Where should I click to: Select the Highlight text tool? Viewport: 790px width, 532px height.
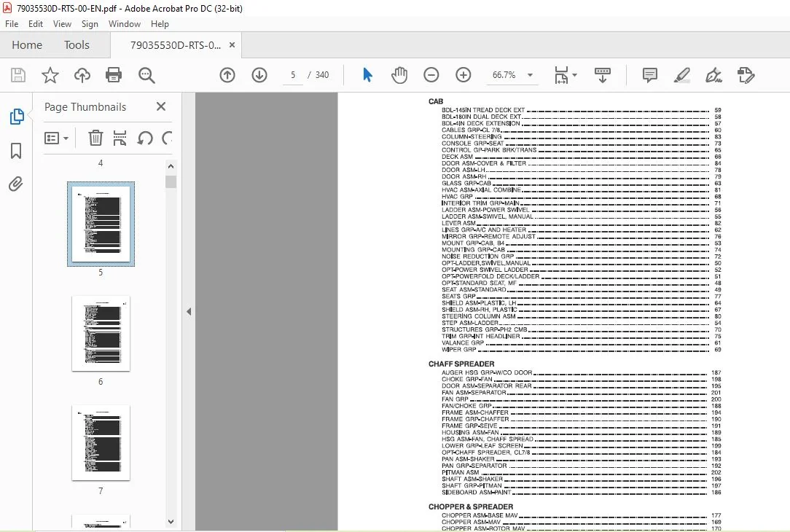[681, 75]
